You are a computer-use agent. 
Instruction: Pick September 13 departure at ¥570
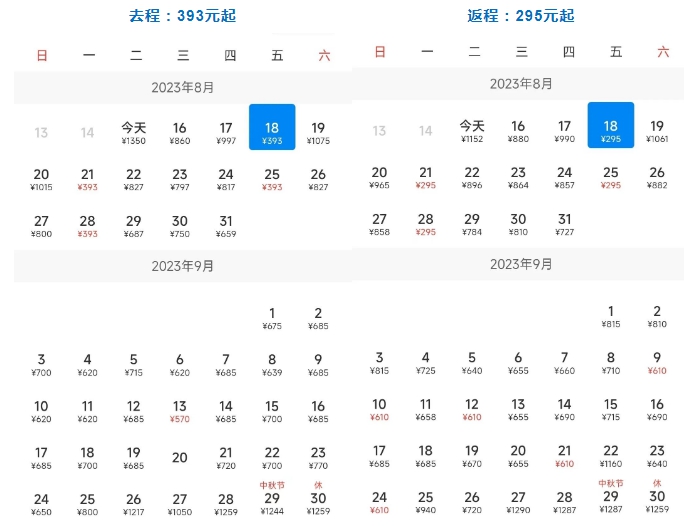click(180, 412)
